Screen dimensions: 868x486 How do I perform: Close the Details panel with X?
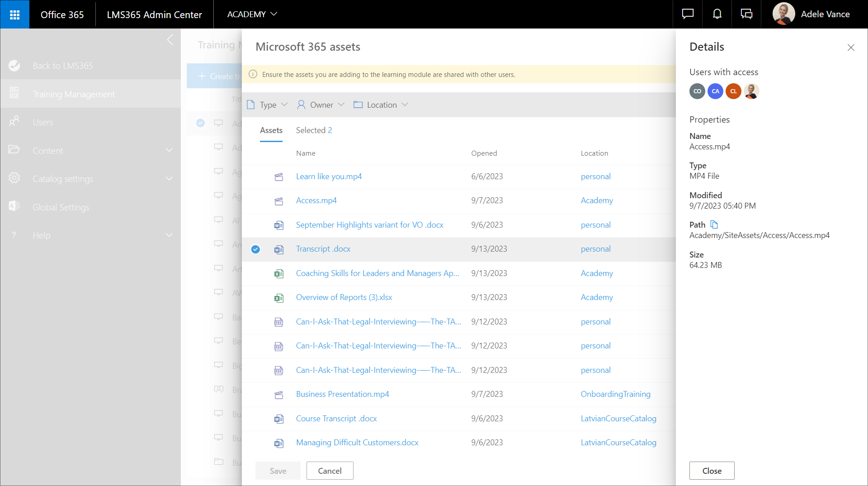point(851,48)
